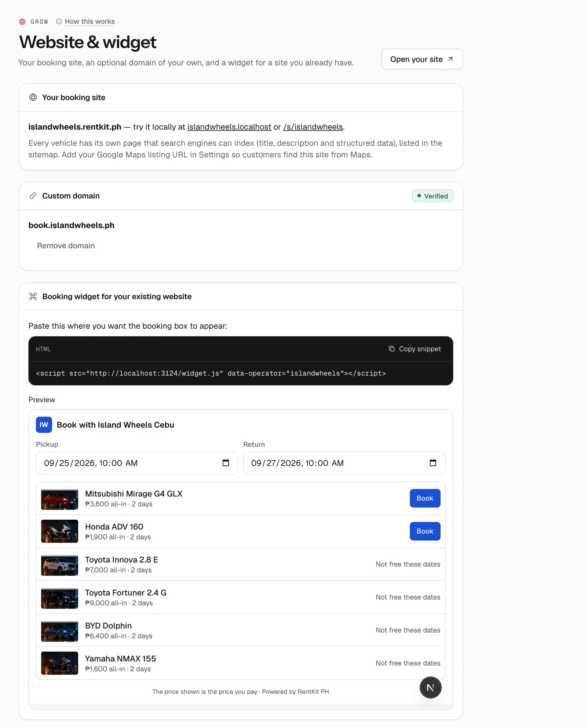This screenshot has height=728, width=587.
Task: Click the round N floating button
Action: coord(430,688)
